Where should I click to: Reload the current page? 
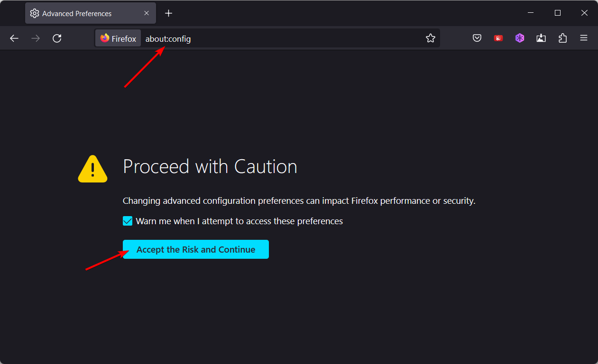tap(57, 38)
